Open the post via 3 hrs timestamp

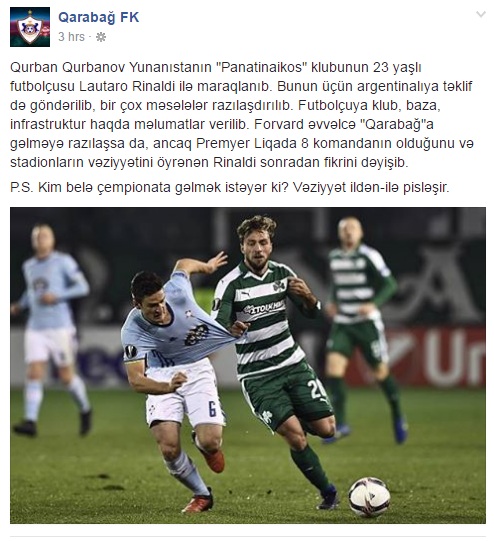[71, 37]
